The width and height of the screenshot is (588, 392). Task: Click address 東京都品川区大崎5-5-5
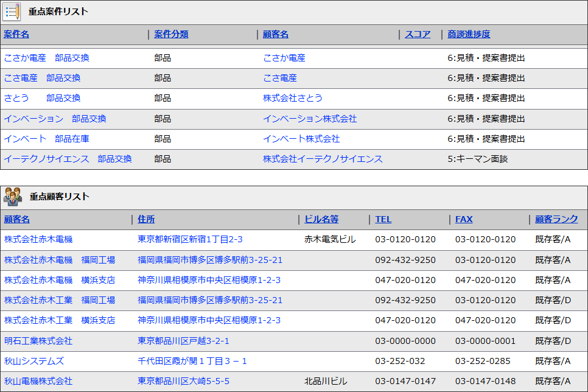(x=183, y=382)
